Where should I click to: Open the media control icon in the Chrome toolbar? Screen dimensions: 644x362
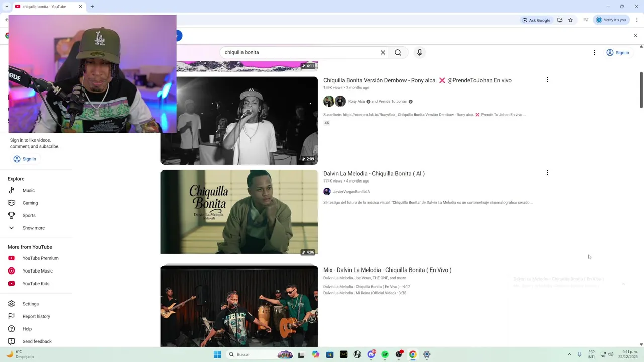[586, 20]
